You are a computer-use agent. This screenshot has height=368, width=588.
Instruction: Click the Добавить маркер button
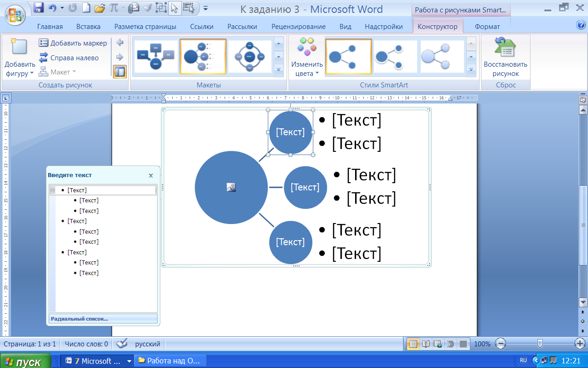tap(73, 43)
